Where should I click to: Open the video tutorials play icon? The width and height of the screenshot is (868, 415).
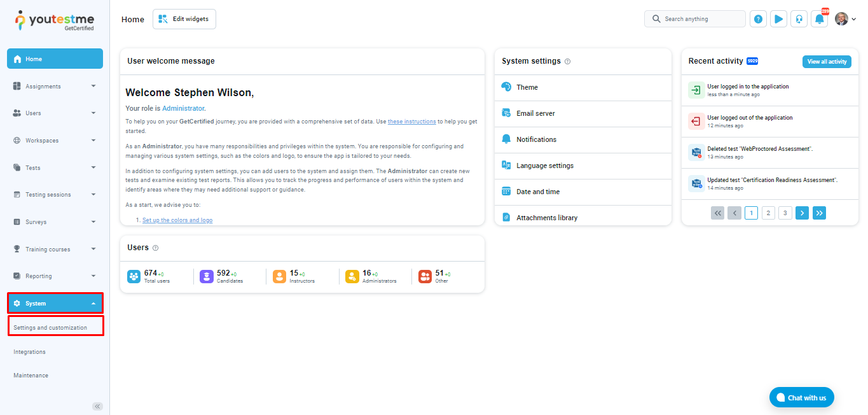pyautogui.click(x=778, y=19)
